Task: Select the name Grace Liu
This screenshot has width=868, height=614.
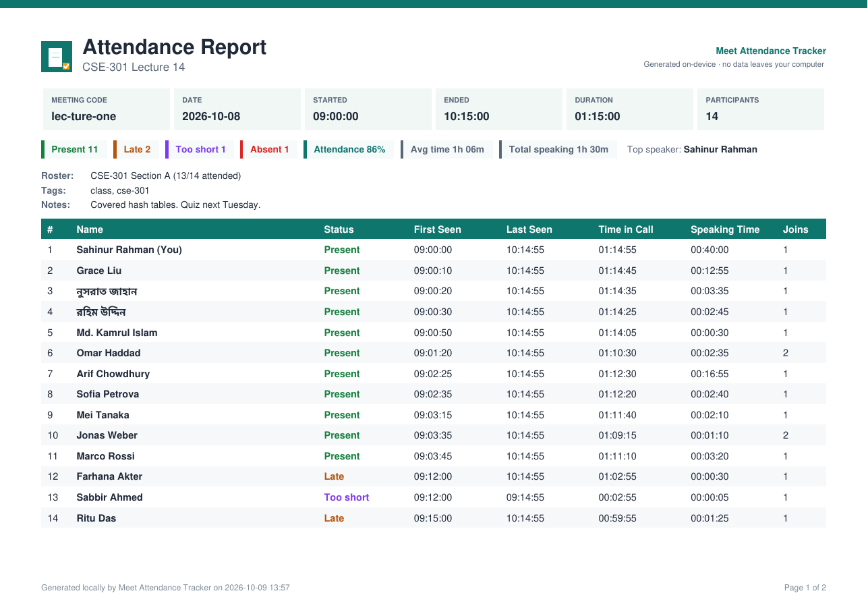Action: 99,271
